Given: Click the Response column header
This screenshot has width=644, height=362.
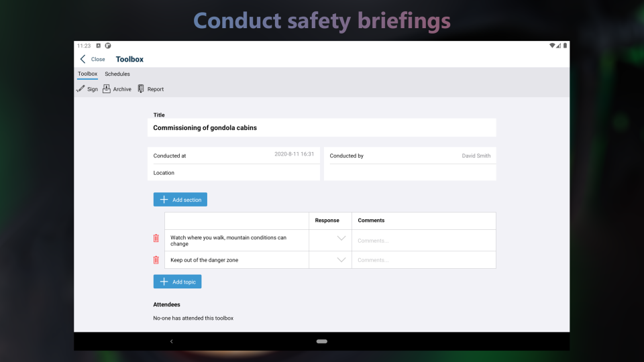Looking at the screenshot, I should point(327,221).
